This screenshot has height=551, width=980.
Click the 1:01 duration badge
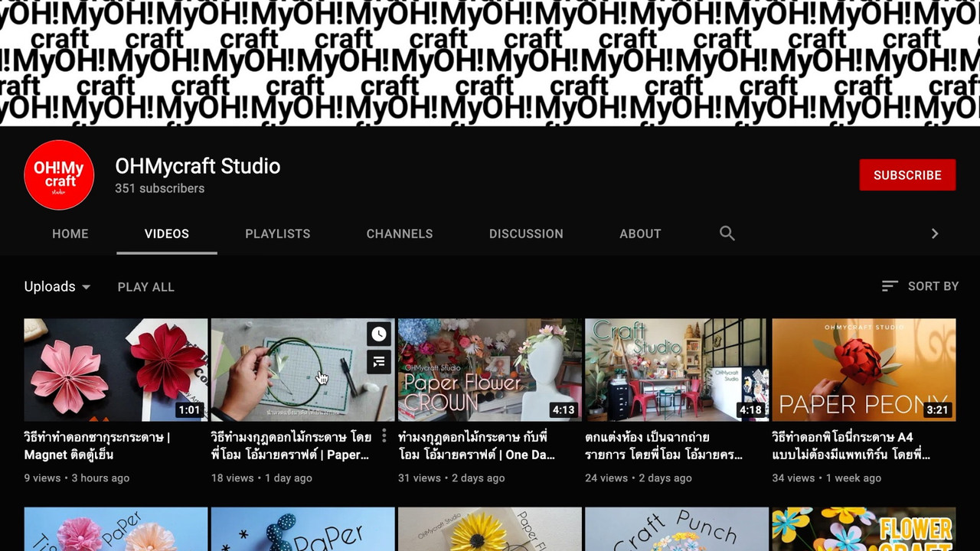(189, 410)
